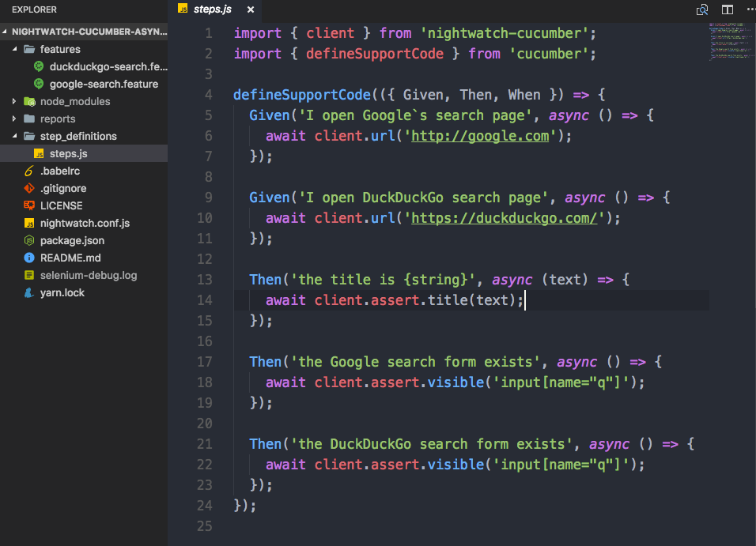Split the editor with the layout icon
756x546 pixels.
point(727,9)
